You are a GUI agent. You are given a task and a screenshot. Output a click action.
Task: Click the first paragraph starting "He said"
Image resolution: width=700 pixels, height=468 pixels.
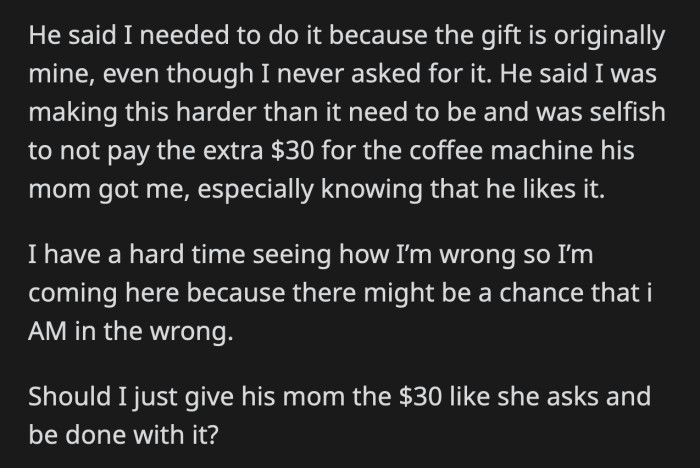(347, 112)
